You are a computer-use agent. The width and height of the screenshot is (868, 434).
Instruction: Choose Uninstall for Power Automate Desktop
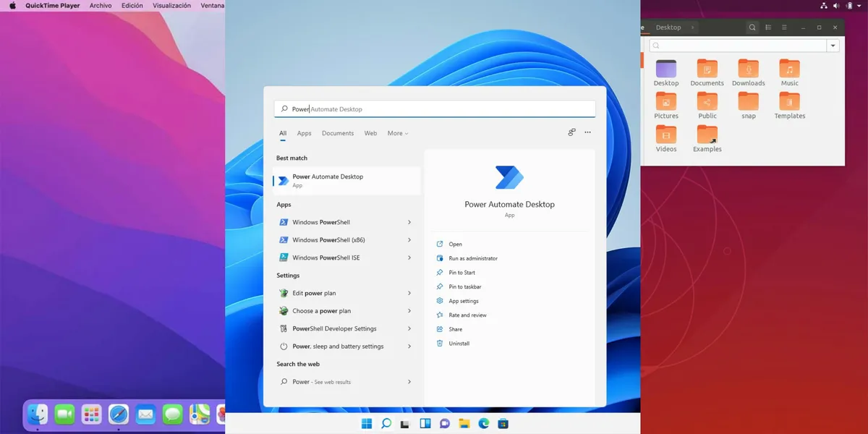(x=459, y=344)
